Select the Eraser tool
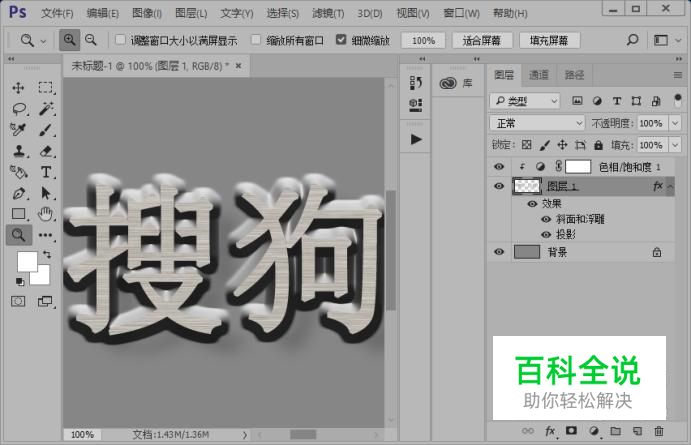The image size is (691, 445). click(46, 151)
